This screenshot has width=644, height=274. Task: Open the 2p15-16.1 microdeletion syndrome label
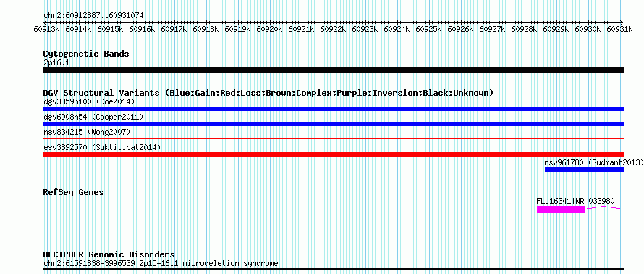[161, 263]
